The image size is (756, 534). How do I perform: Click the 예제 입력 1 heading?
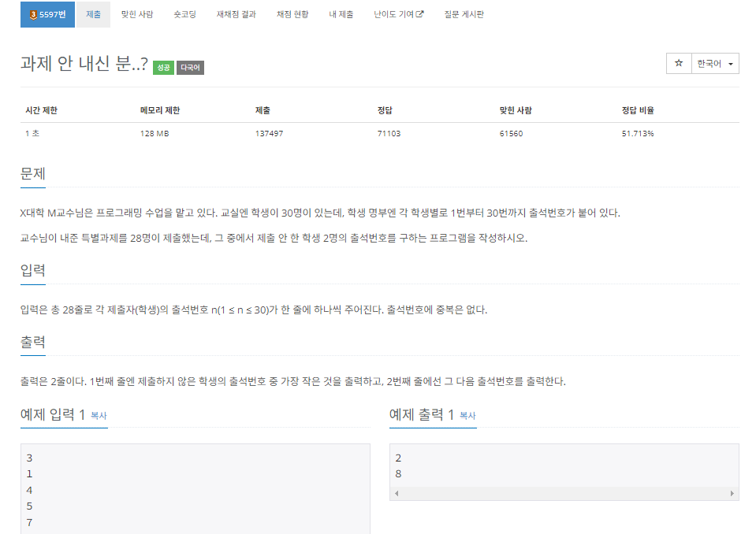point(53,414)
